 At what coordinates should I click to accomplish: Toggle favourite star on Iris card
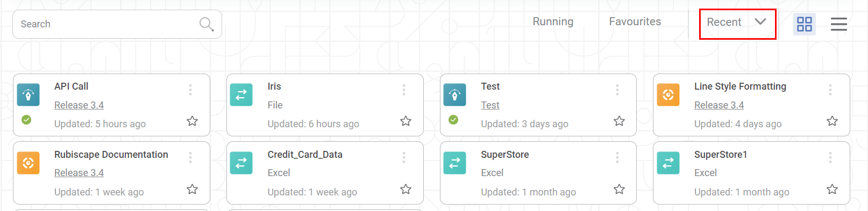405,121
